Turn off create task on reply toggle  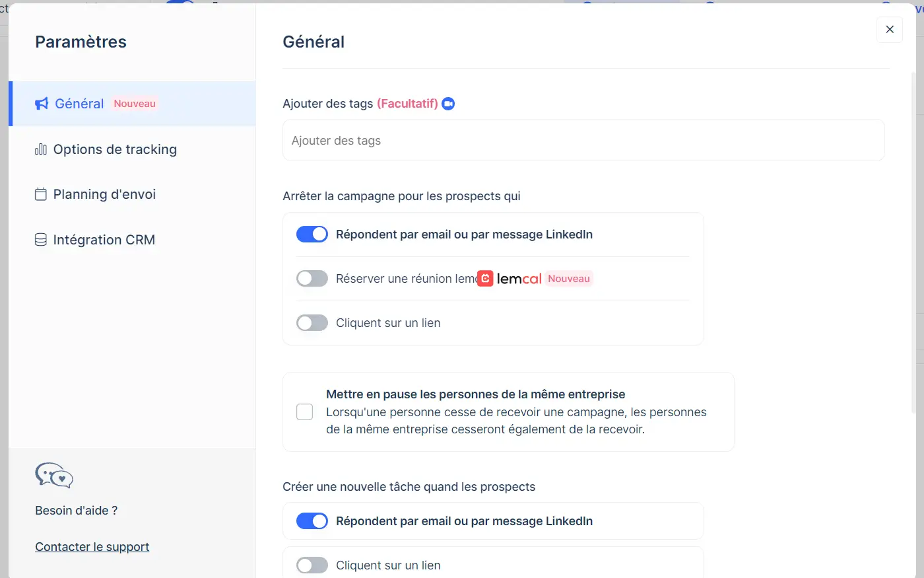(312, 521)
